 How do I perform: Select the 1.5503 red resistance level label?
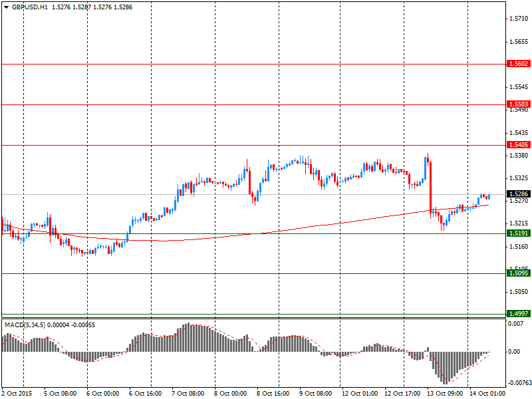tap(519, 104)
